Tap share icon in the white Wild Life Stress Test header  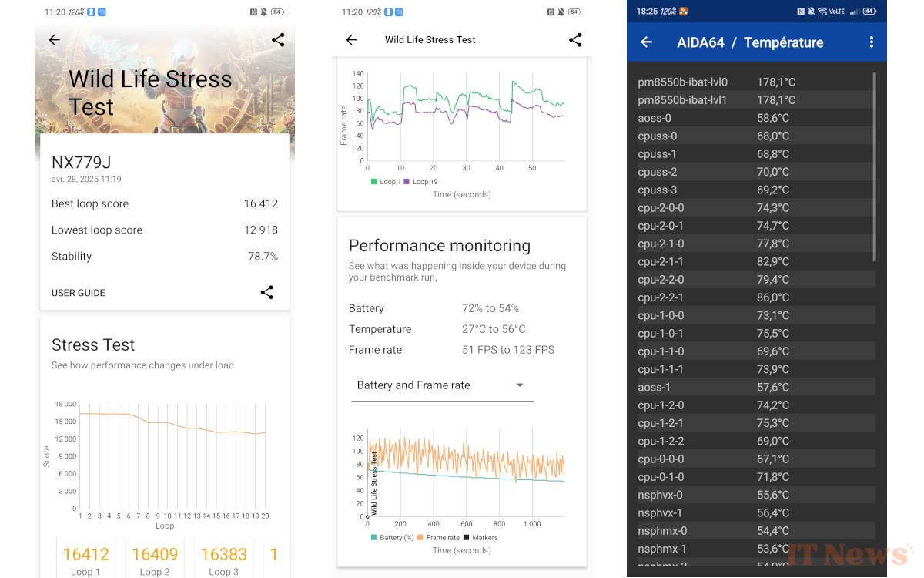coord(575,40)
